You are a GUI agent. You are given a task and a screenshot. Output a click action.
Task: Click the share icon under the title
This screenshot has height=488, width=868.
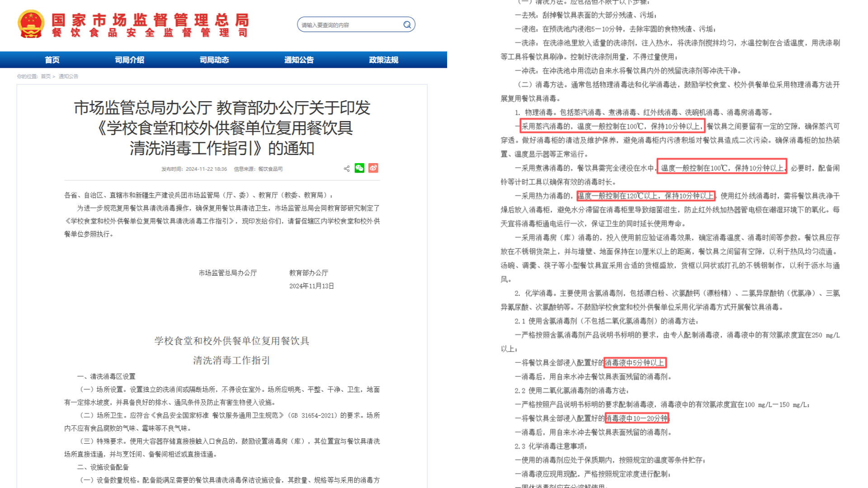pyautogui.click(x=347, y=169)
